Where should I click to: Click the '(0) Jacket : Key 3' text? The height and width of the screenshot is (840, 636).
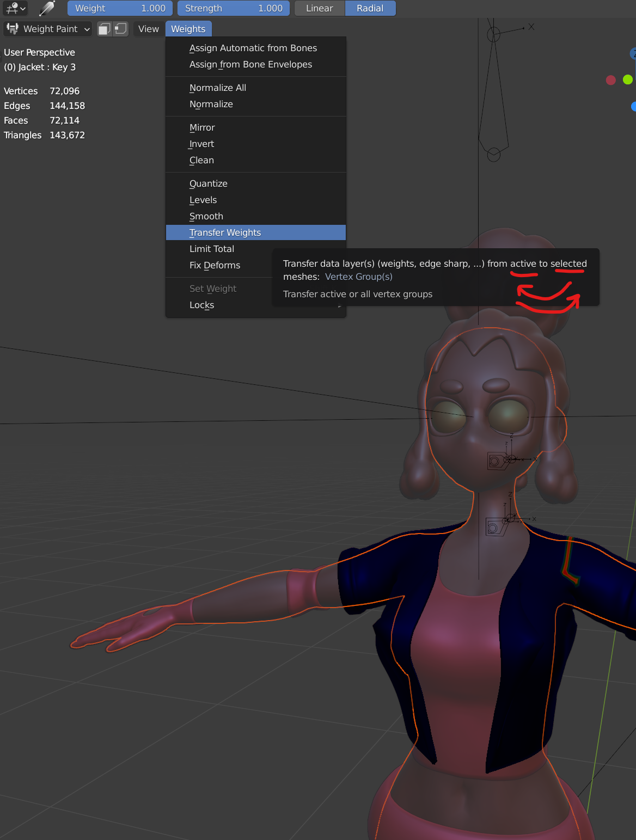click(40, 67)
